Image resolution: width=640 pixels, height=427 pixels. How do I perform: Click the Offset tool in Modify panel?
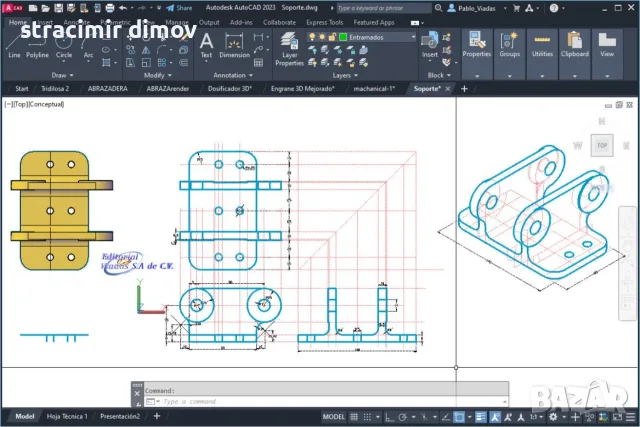coord(184,62)
